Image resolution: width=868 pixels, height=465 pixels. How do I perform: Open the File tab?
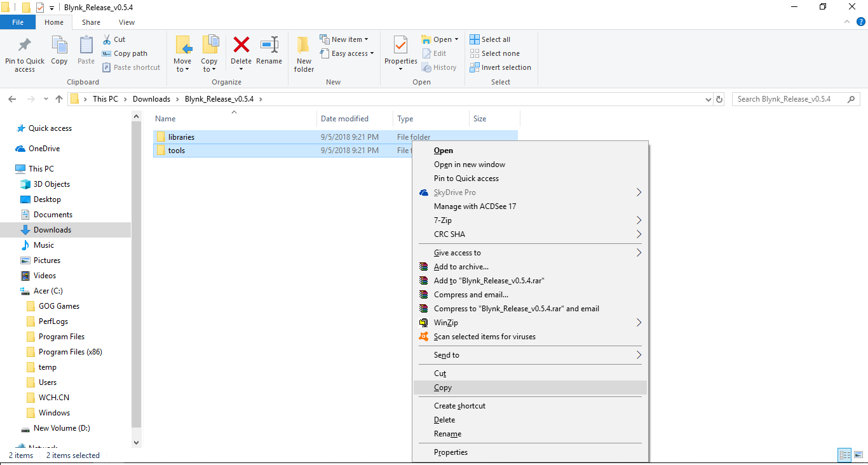point(18,22)
